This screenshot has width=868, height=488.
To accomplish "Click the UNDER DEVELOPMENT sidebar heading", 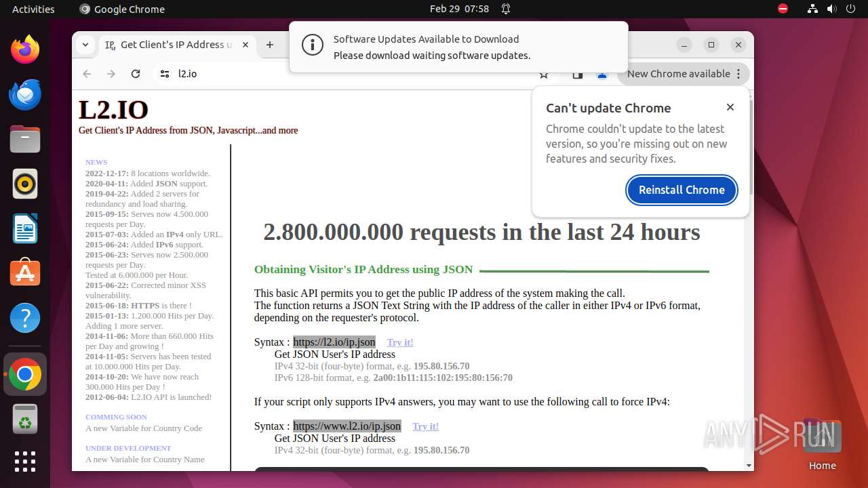I will click(128, 448).
